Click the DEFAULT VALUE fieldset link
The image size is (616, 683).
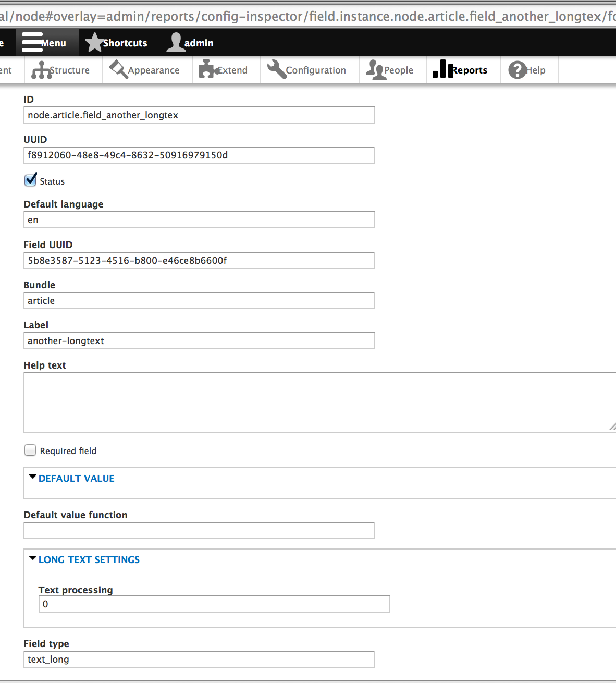pos(77,479)
